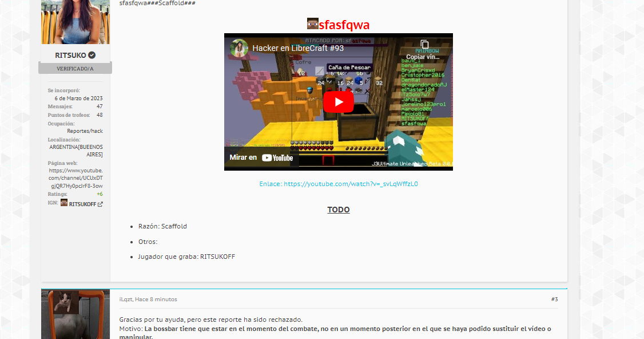Open RITSUKO username profile link
The width and height of the screenshot is (644, 339).
coord(70,56)
